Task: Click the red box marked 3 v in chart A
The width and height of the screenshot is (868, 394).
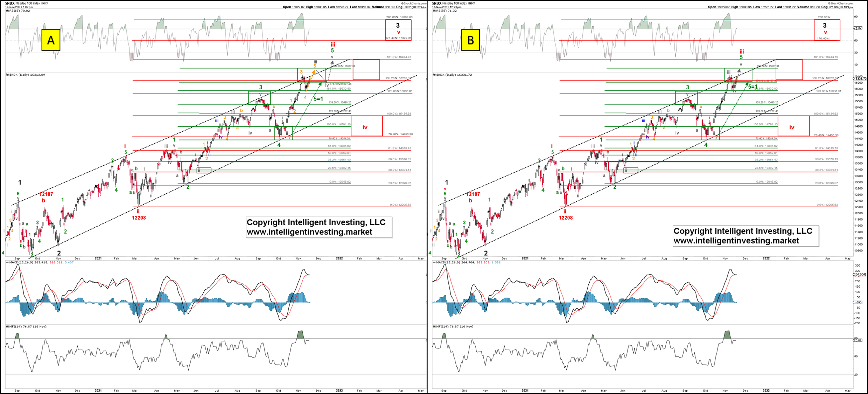Action: point(398,30)
